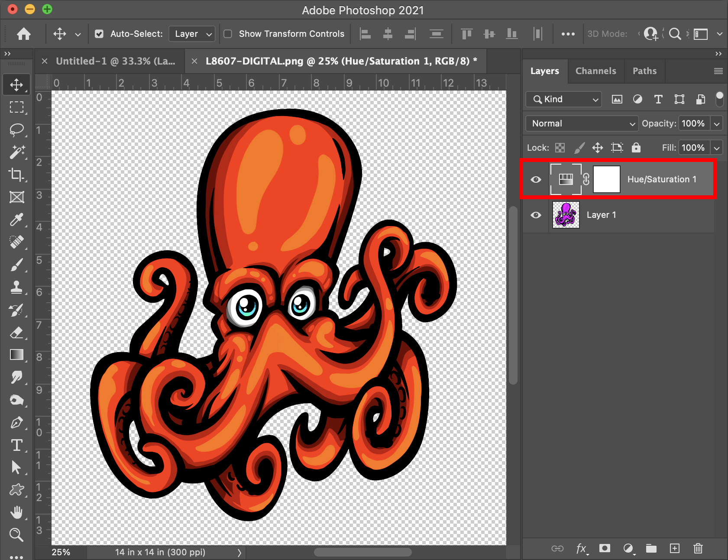Delete layer using the trash icon

click(x=698, y=548)
